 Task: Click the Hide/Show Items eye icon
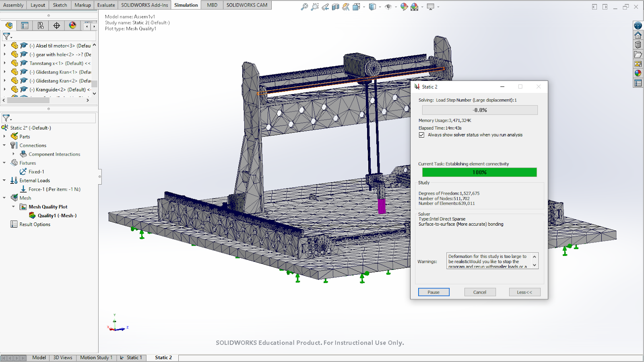(388, 7)
